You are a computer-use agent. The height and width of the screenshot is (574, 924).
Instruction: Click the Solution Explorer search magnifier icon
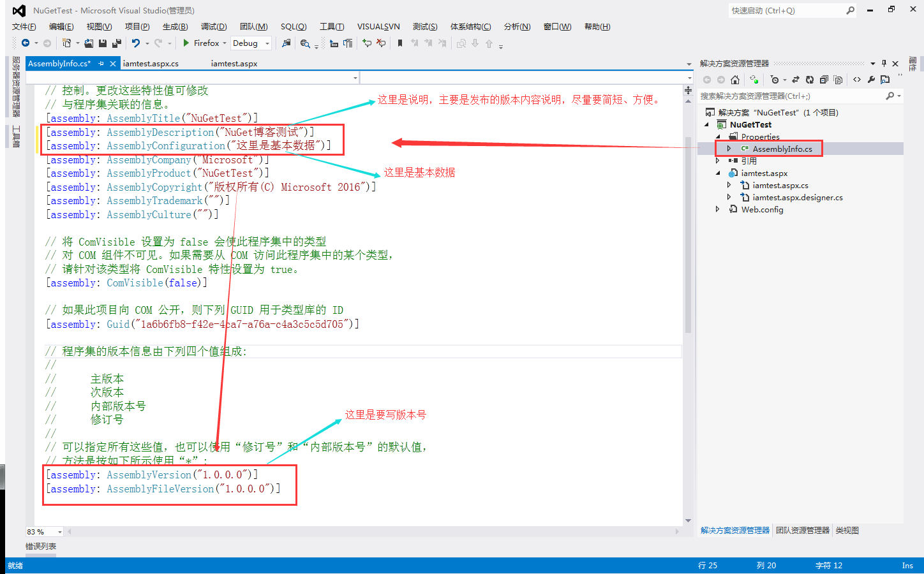click(890, 96)
